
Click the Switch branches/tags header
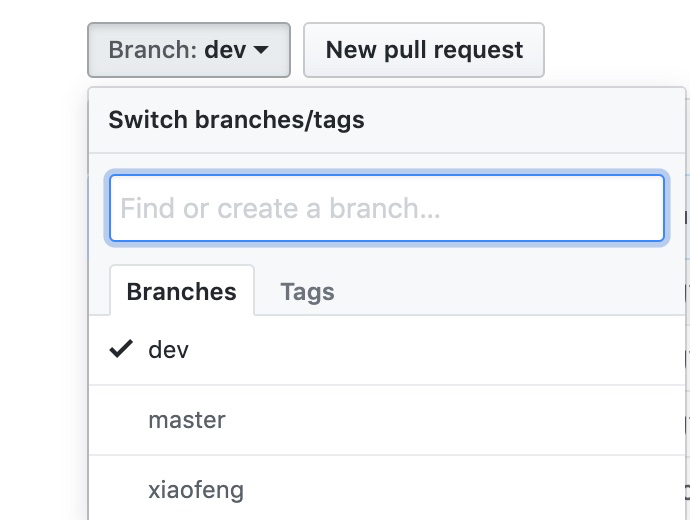coord(236,120)
